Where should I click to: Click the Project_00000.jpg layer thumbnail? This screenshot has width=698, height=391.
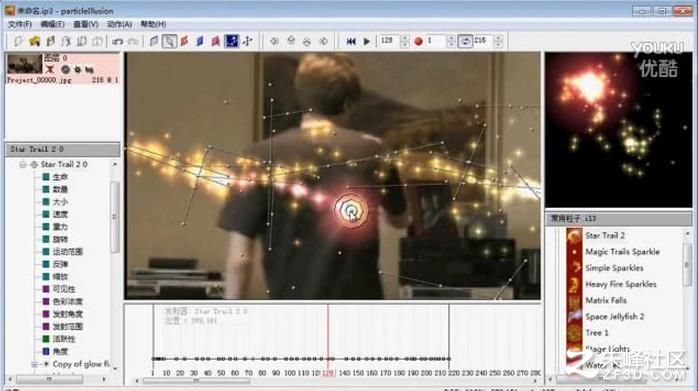pos(24,65)
